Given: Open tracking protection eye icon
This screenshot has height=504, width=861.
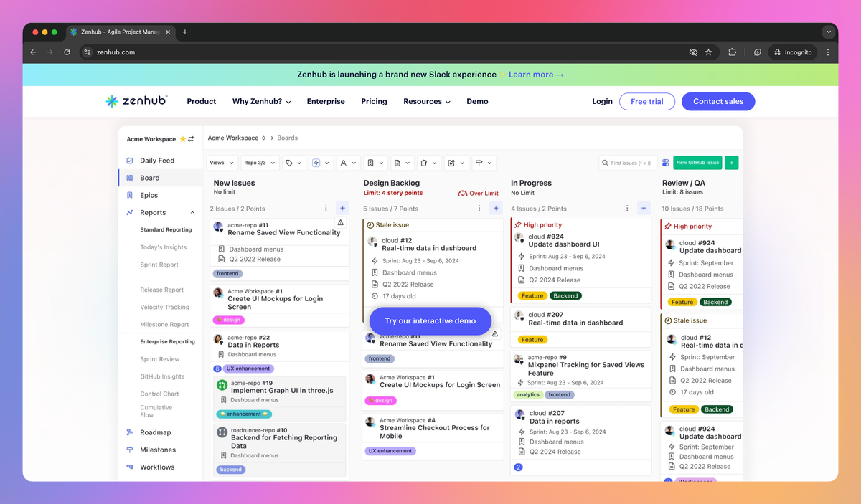Looking at the screenshot, I should pos(693,52).
